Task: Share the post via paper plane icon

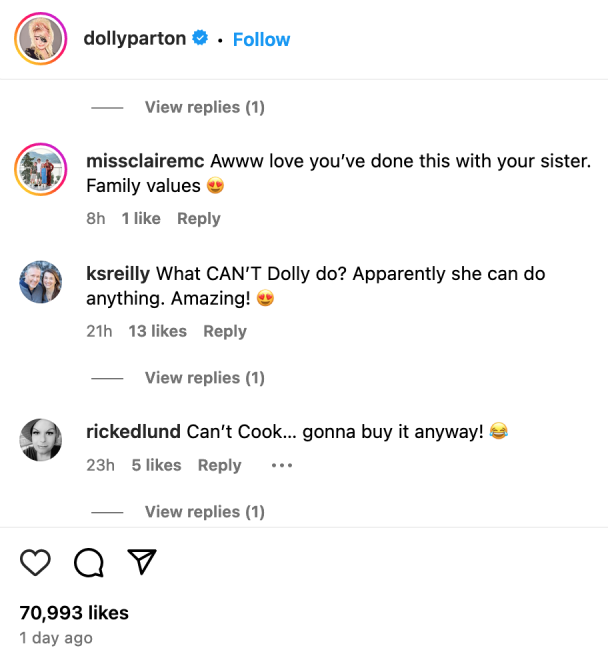Action: pyautogui.click(x=142, y=563)
